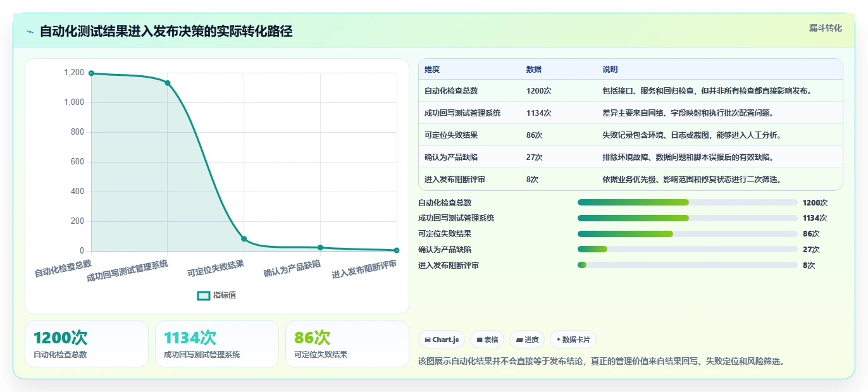Select the 表格 tag pill
Screen dimensions: 868x392
point(487,340)
